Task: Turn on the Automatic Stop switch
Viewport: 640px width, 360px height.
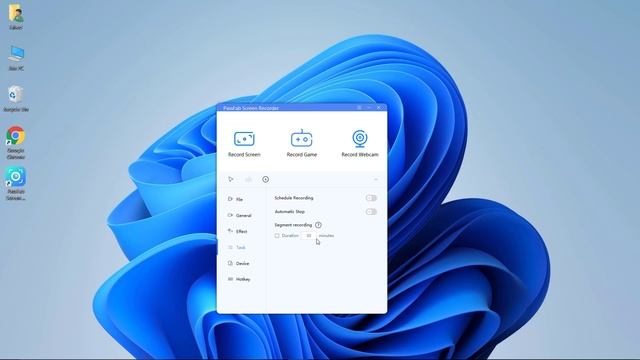Action: (371, 211)
